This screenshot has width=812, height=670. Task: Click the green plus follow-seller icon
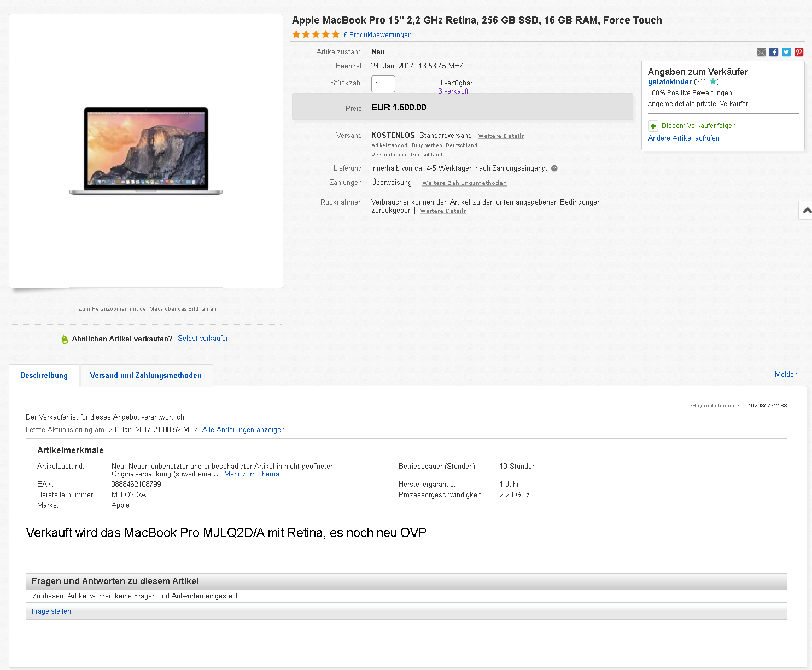(653, 126)
